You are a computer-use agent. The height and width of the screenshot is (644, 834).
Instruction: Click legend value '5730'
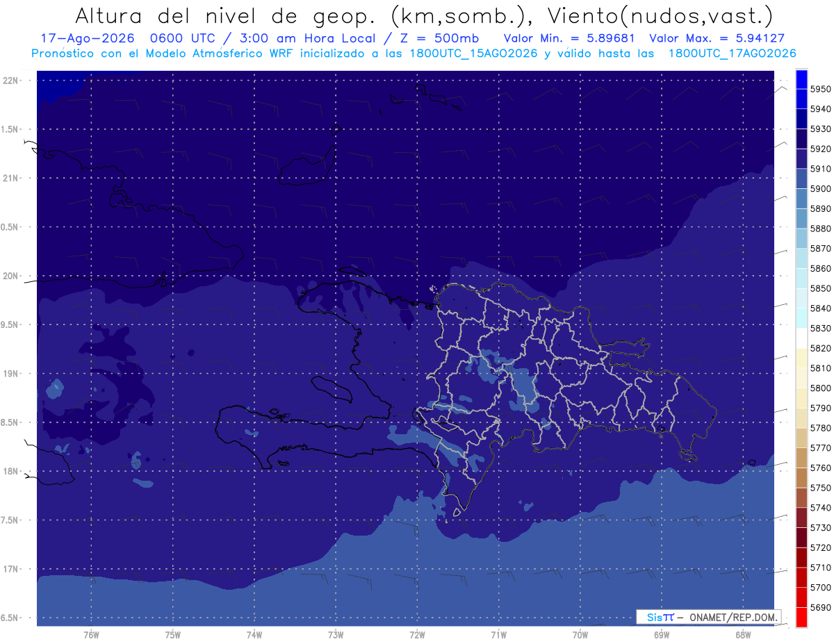pyautogui.click(x=820, y=528)
